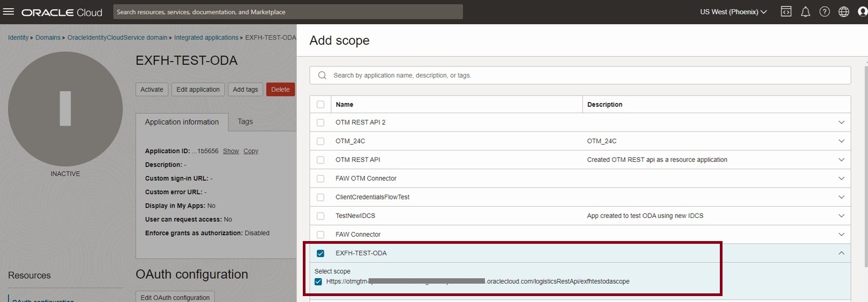Viewport: 868px width, 302px height.
Task: Switch to the Application information tab
Action: (x=182, y=122)
